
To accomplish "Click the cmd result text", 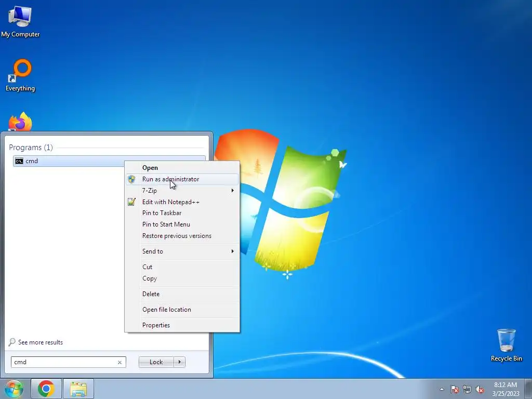I will pos(32,161).
